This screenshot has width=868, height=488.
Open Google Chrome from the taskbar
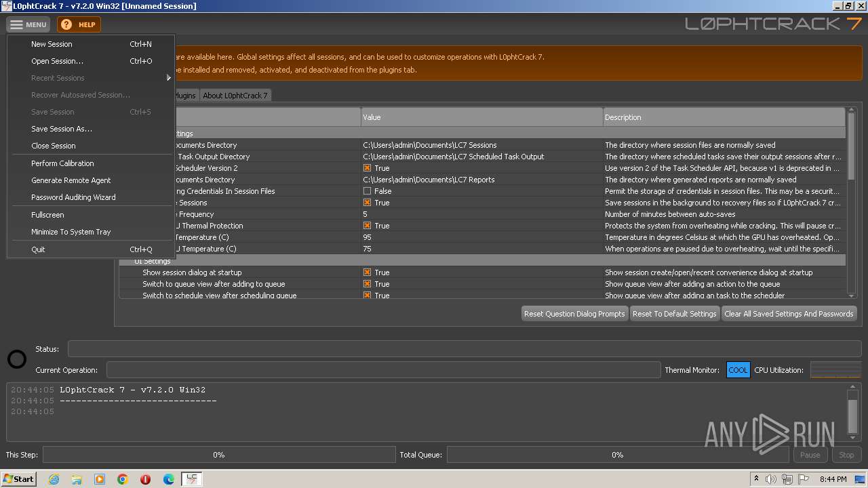pos(123,479)
